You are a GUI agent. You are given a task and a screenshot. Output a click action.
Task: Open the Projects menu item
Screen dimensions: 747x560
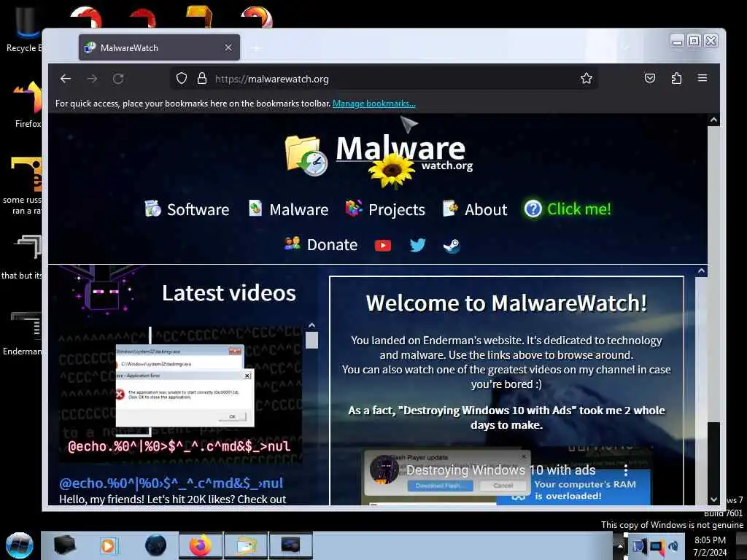385,209
